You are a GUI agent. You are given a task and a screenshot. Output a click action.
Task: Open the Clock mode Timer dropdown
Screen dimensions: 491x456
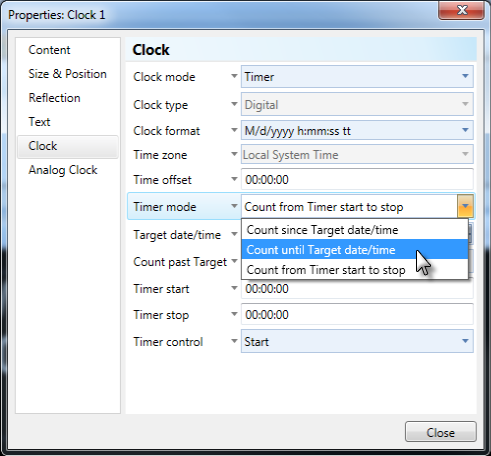[x=357, y=77]
